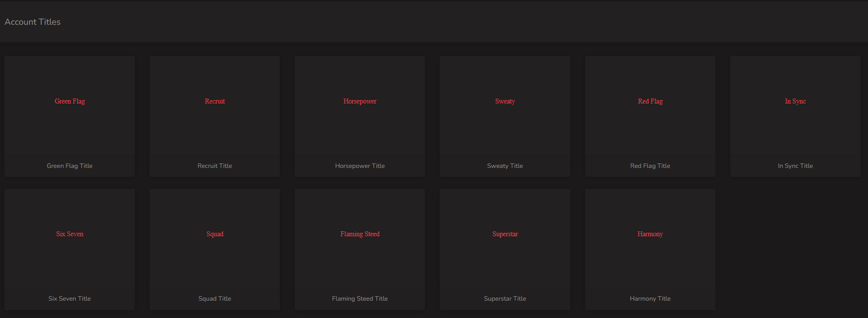Click the Account Titles section header

[33, 22]
